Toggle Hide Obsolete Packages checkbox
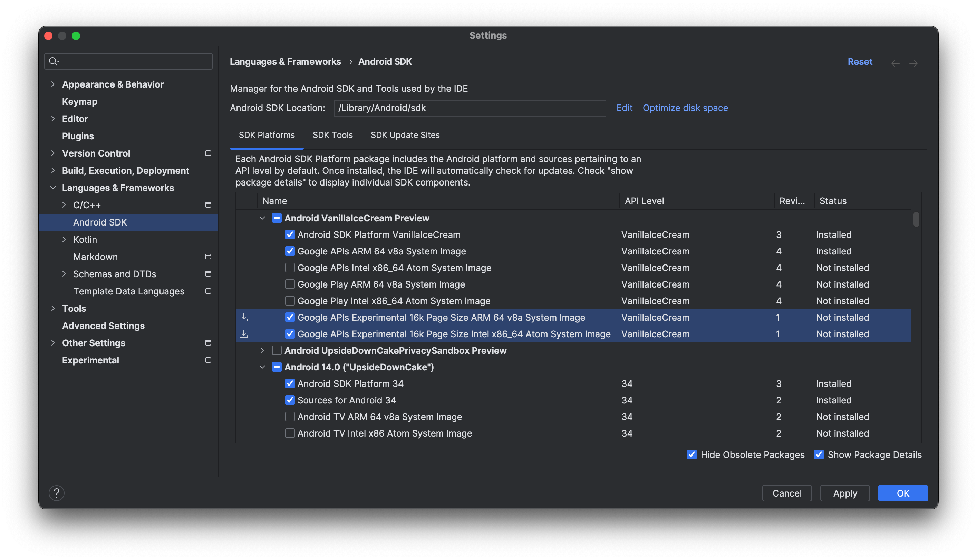The height and width of the screenshot is (560, 977). point(692,454)
